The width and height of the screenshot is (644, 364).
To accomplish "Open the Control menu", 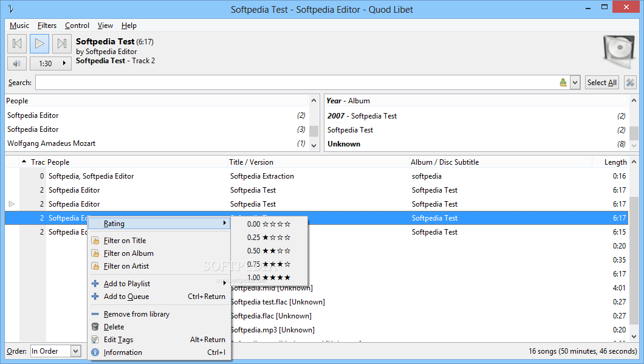I will (x=77, y=26).
